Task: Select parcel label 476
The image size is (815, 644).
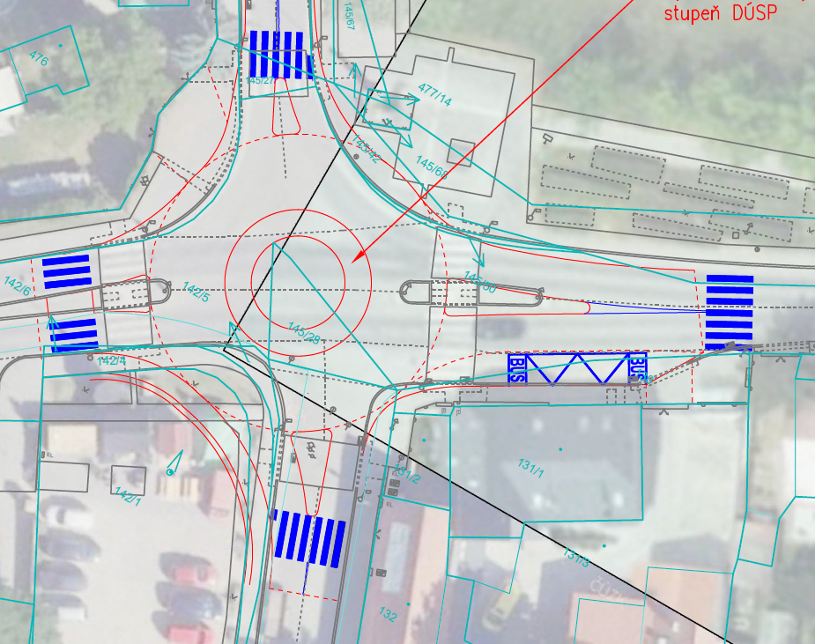Action: coord(38,59)
